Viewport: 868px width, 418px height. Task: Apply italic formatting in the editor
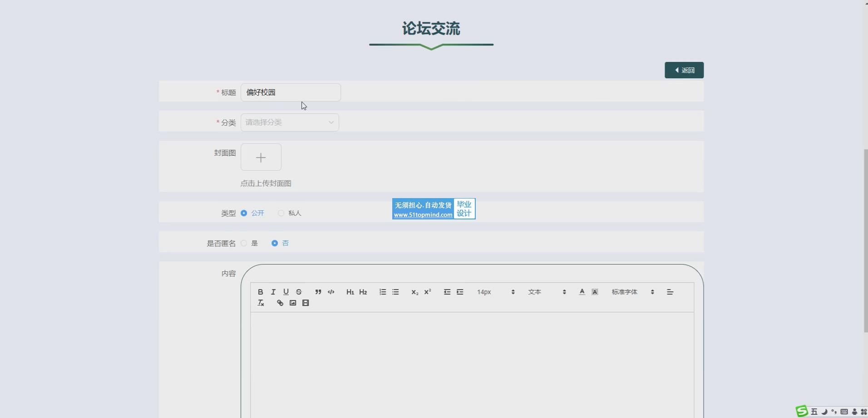coord(273,292)
